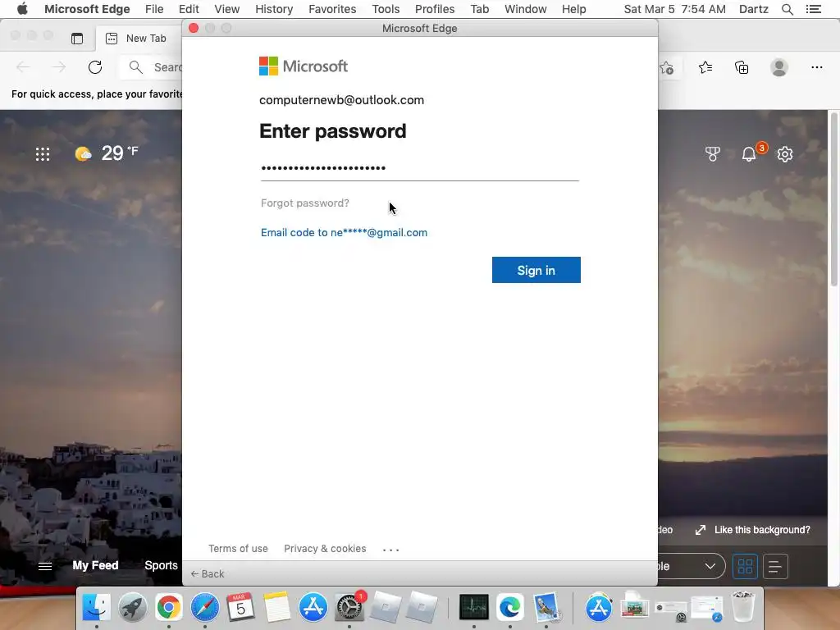The image size is (840, 630).
Task: Reload the page in Edge toolbar
Action: click(x=95, y=67)
